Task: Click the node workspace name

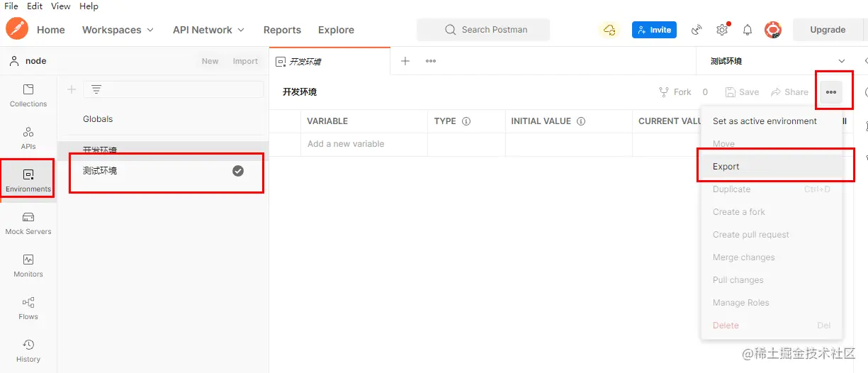Action: [x=35, y=61]
